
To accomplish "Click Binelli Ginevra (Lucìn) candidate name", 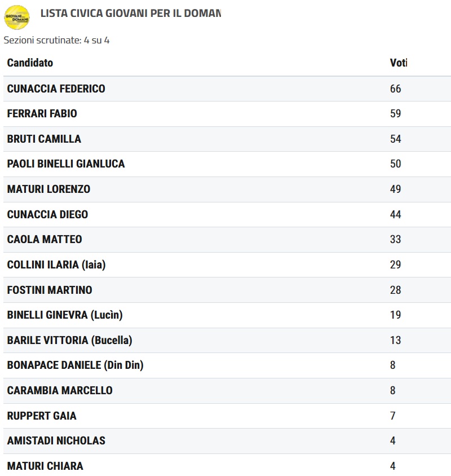I will coord(65,315).
